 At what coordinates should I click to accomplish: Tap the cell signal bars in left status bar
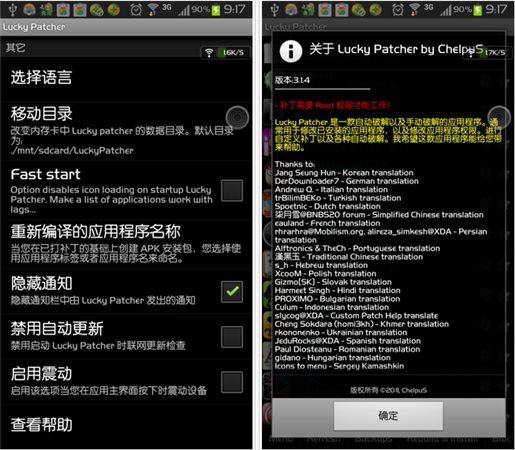tap(184, 11)
